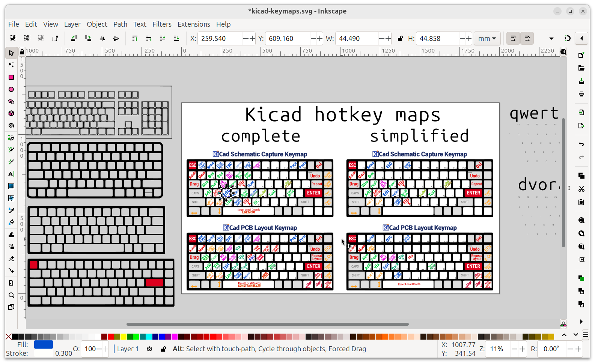
Task: Choose the Star and polygon tool
Action: 11,101
